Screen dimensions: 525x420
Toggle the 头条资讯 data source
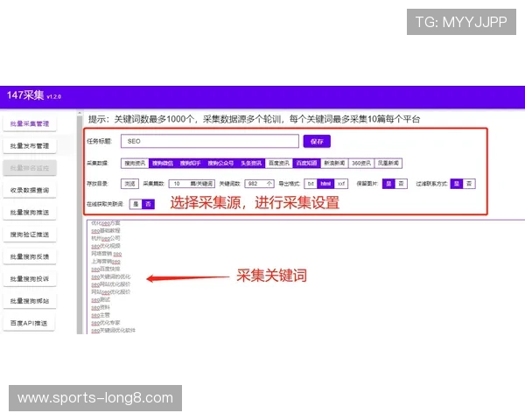(x=251, y=163)
